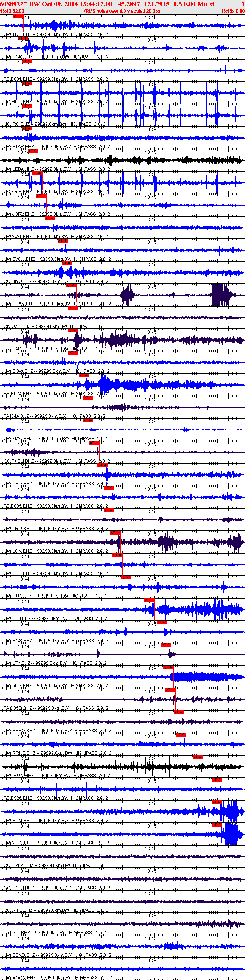Click the start time 13:43:52.00 label
Image resolution: width=245 pixels, height=980 pixels.
click(x=12, y=11)
